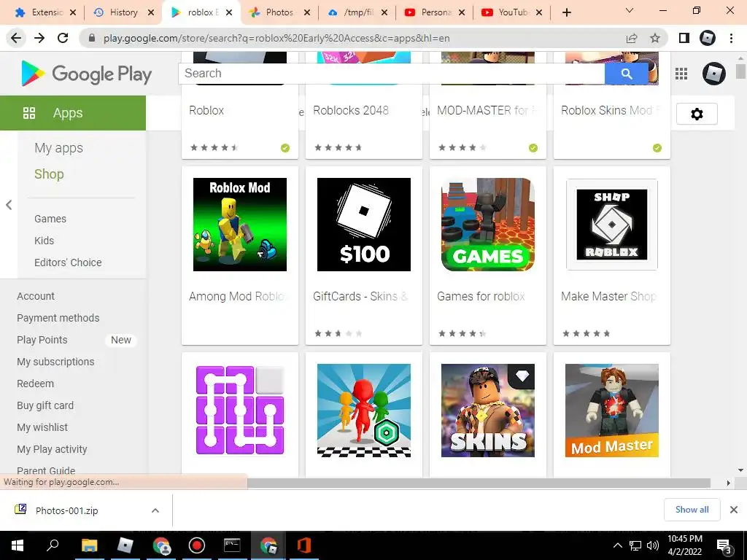The image size is (747, 560).
Task: Switch to the Photos tab
Action: pos(280,12)
